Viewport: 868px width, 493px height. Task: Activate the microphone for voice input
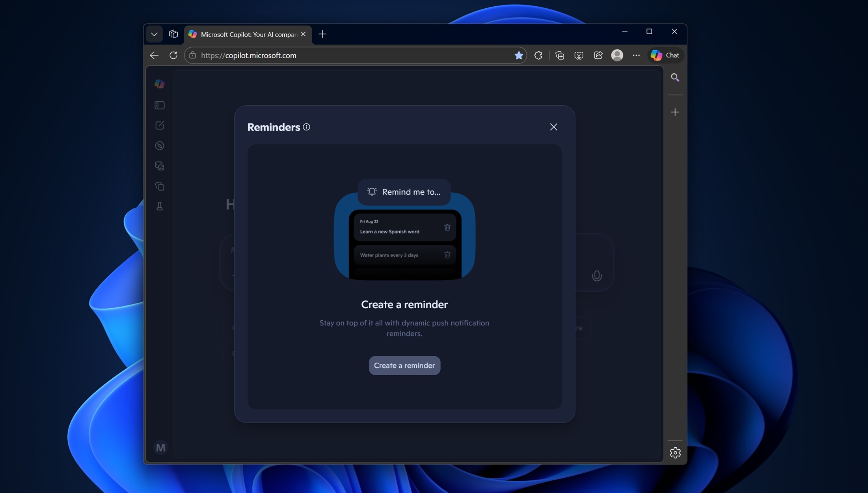[x=597, y=275]
